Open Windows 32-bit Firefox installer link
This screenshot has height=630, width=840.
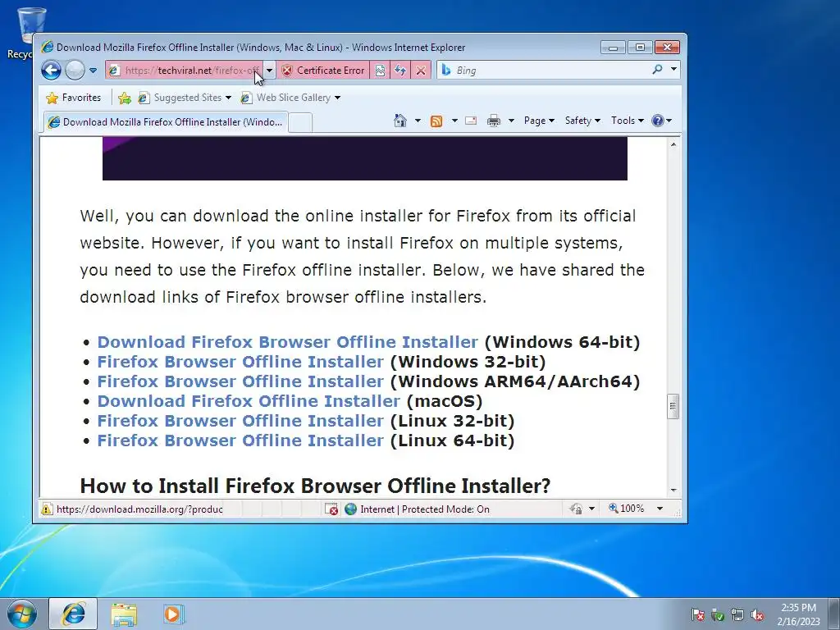pyautogui.click(x=240, y=362)
